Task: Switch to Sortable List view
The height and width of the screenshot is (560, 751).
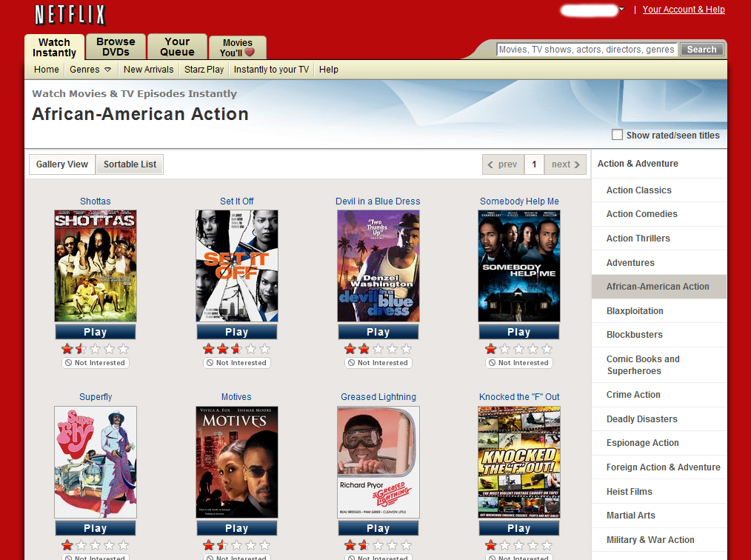Action: (130, 164)
